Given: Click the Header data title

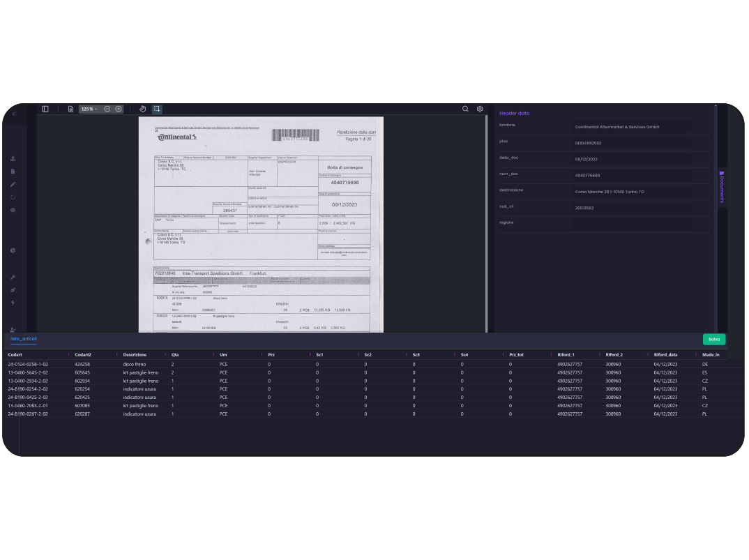Looking at the screenshot, I should 514,114.
